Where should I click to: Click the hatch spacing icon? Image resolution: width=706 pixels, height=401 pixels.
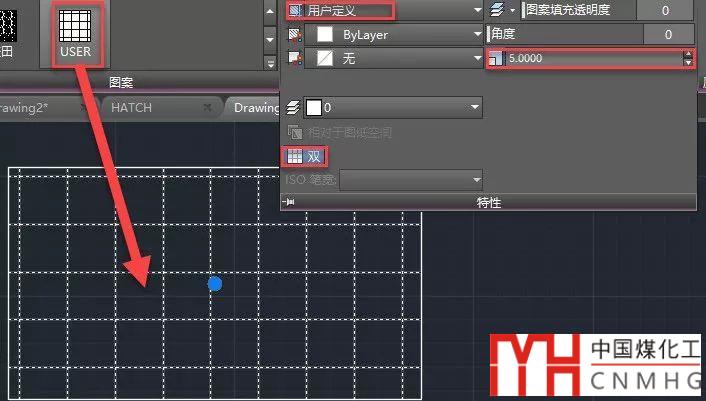click(x=495, y=59)
